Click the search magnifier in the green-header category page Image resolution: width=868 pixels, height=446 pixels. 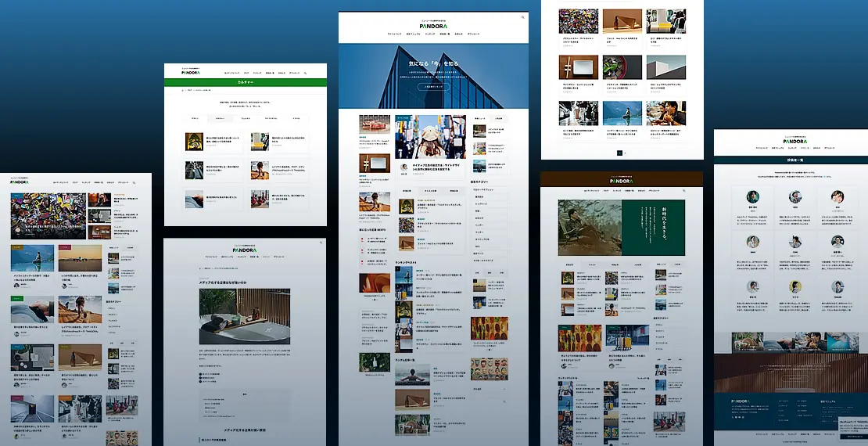305,72
